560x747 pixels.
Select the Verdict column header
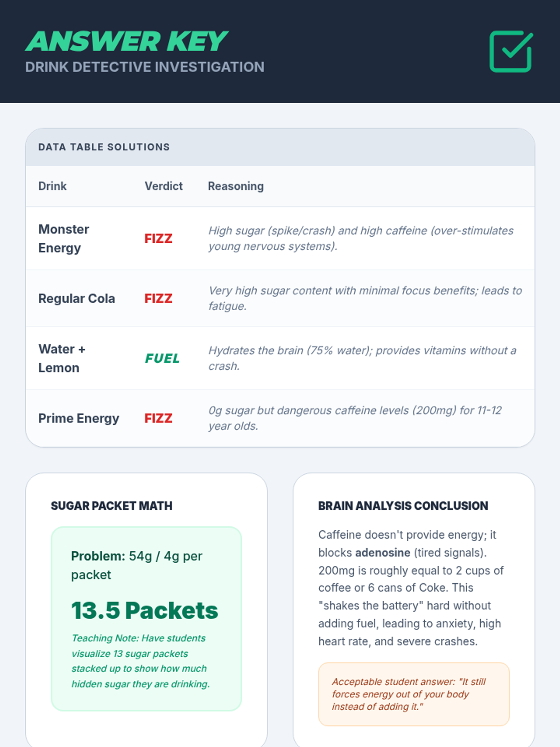(163, 186)
